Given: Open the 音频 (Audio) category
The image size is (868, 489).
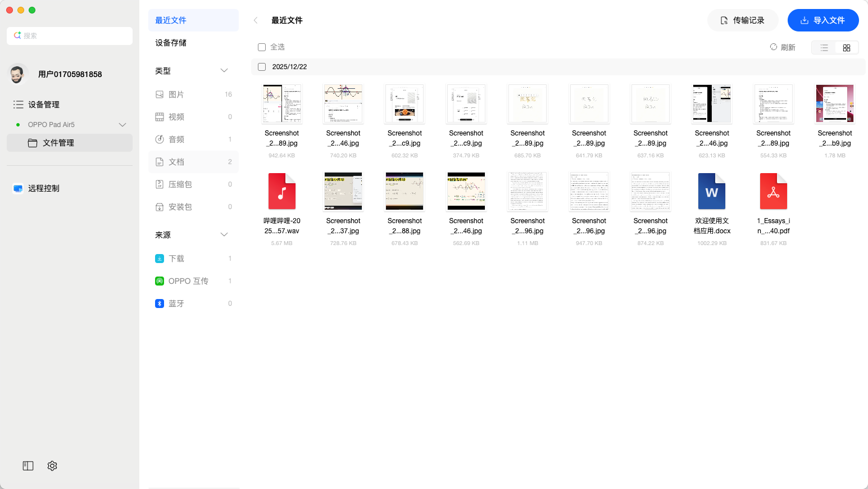Looking at the screenshot, I should pos(176,139).
